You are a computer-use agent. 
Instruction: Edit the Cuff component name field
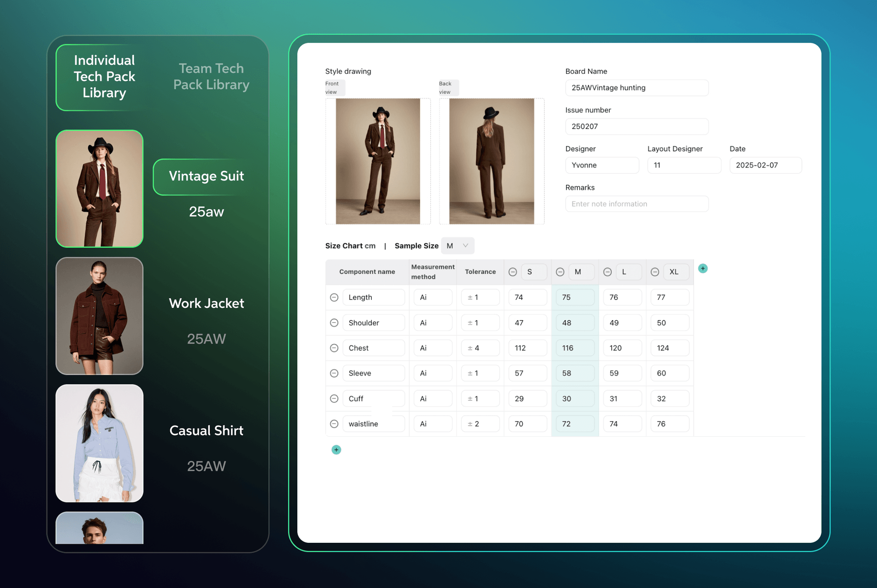(374, 398)
